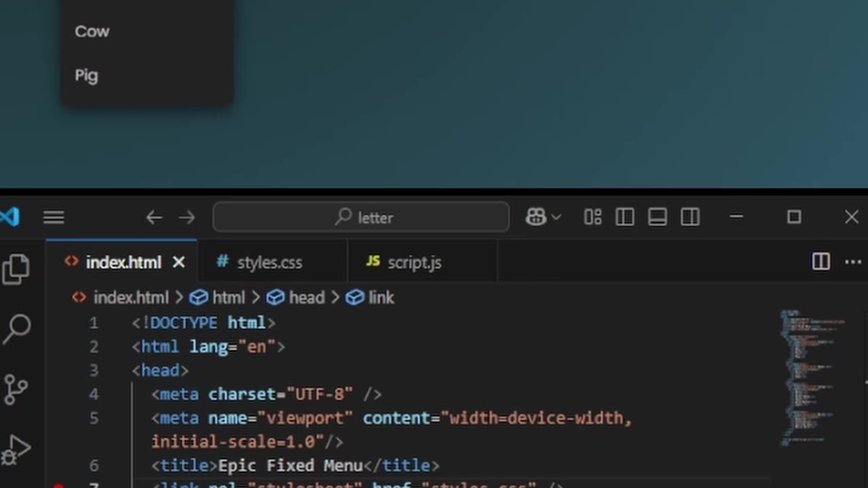868x488 pixels.
Task: Open the Run and Debug view
Action: tap(16, 450)
